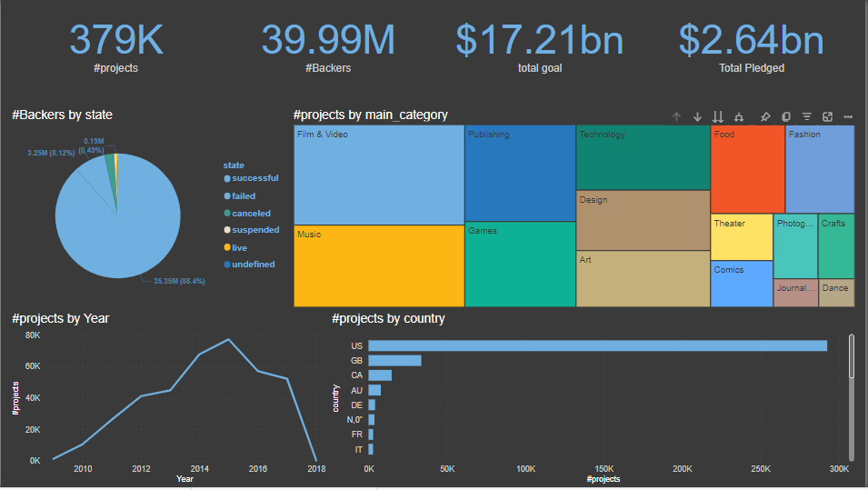This screenshot has width=868, height=490.
Task: Click the Food category tile
Action: 746,169
